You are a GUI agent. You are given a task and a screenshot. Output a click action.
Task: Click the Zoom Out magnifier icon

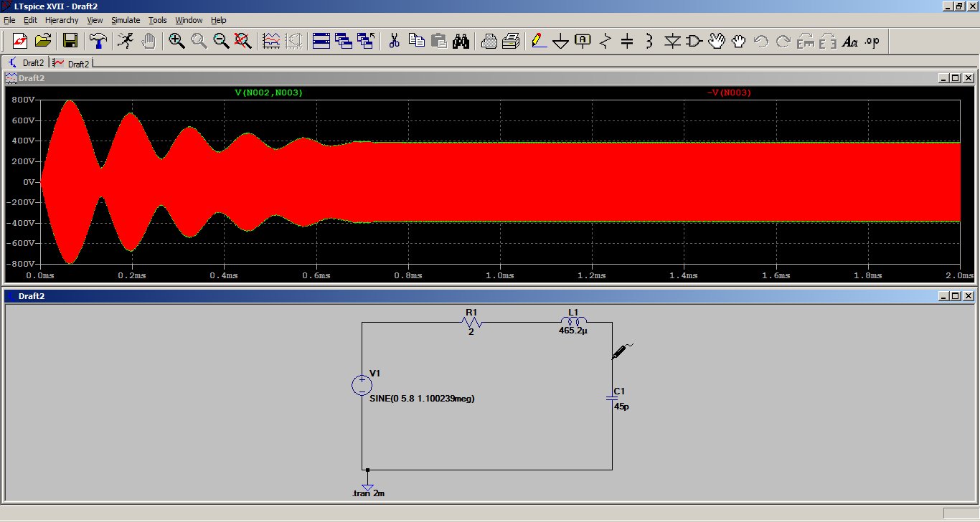point(221,41)
